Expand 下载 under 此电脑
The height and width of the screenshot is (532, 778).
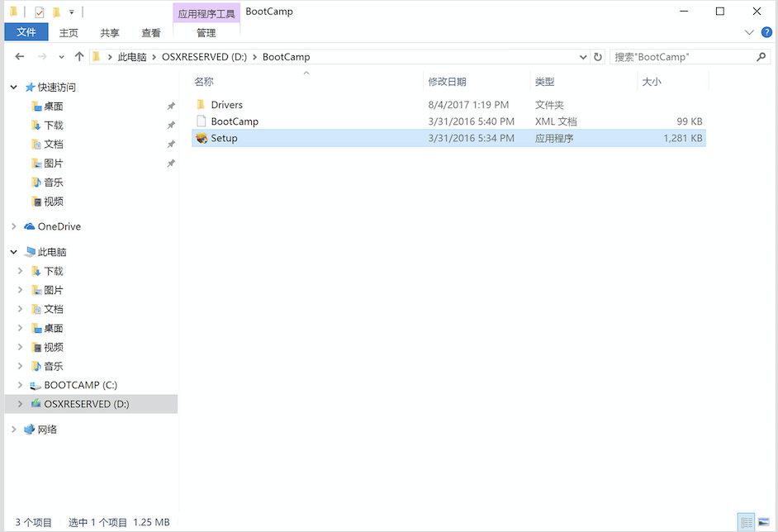21,271
